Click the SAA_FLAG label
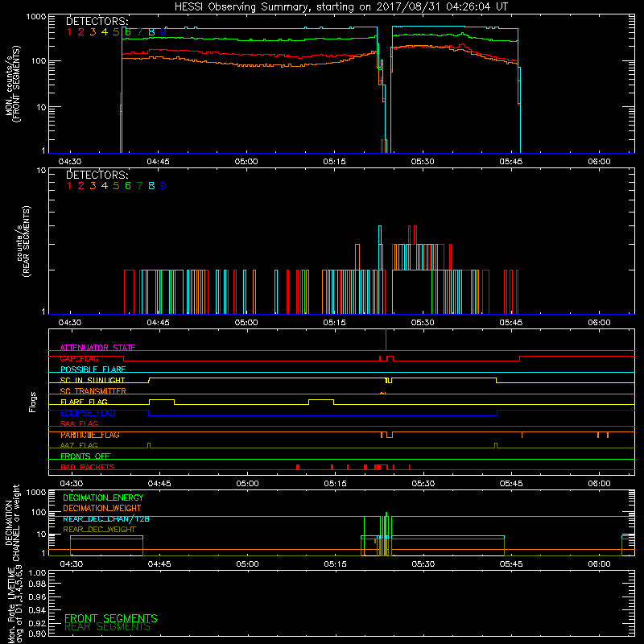The width and height of the screenshot is (644, 644). (79, 423)
